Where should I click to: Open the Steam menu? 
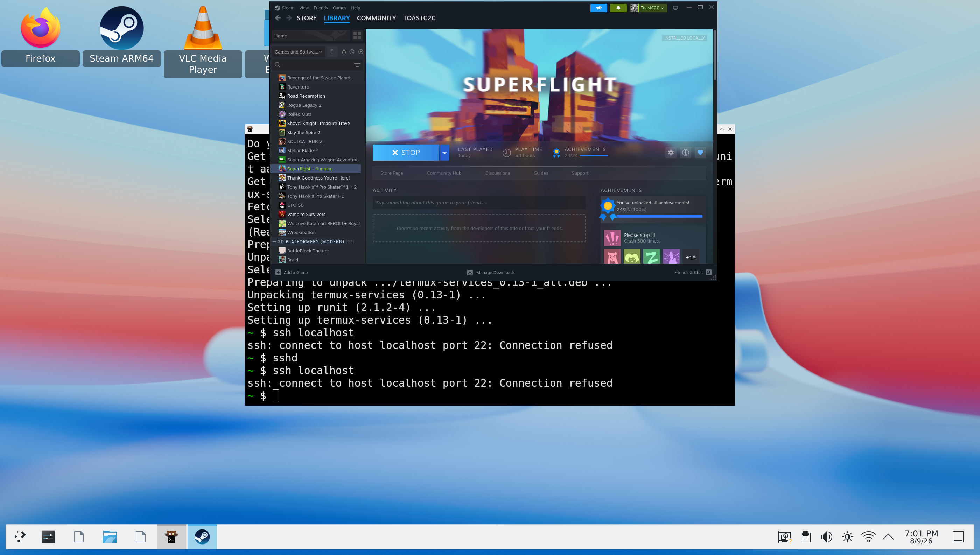[x=288, y=8]
